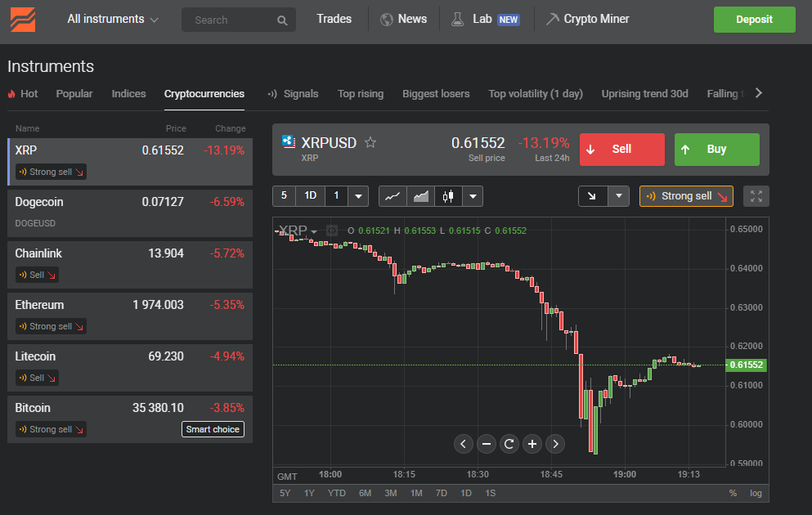Switch to Uprising trend 30d tab
812x515 pixels.
pos(644,94)
